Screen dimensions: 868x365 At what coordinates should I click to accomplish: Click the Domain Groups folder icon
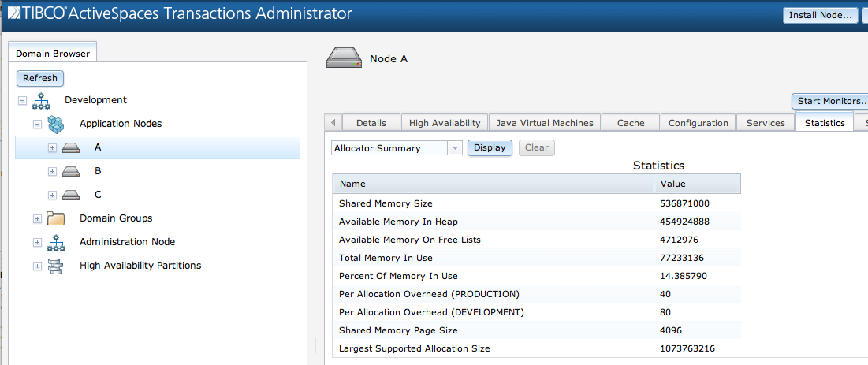pos(55,218)
